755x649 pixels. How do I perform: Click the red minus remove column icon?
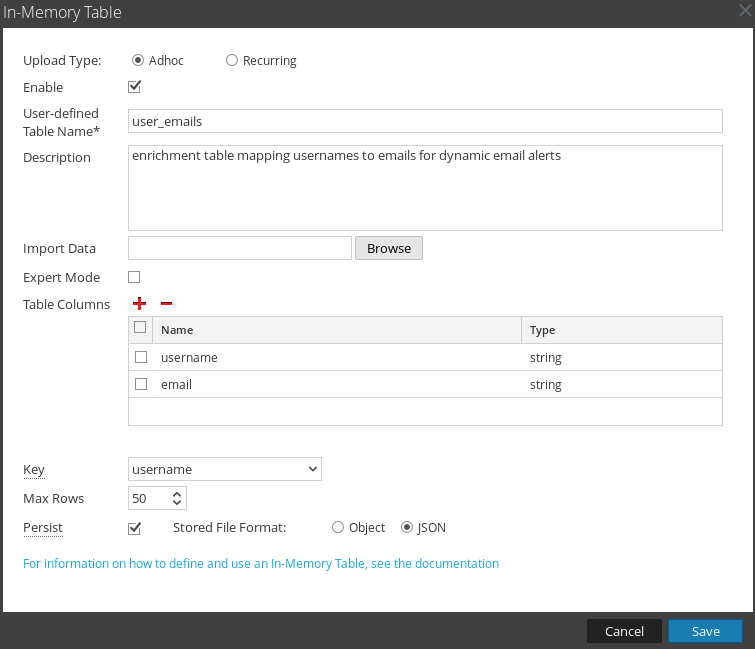click(x=166, y=304)
